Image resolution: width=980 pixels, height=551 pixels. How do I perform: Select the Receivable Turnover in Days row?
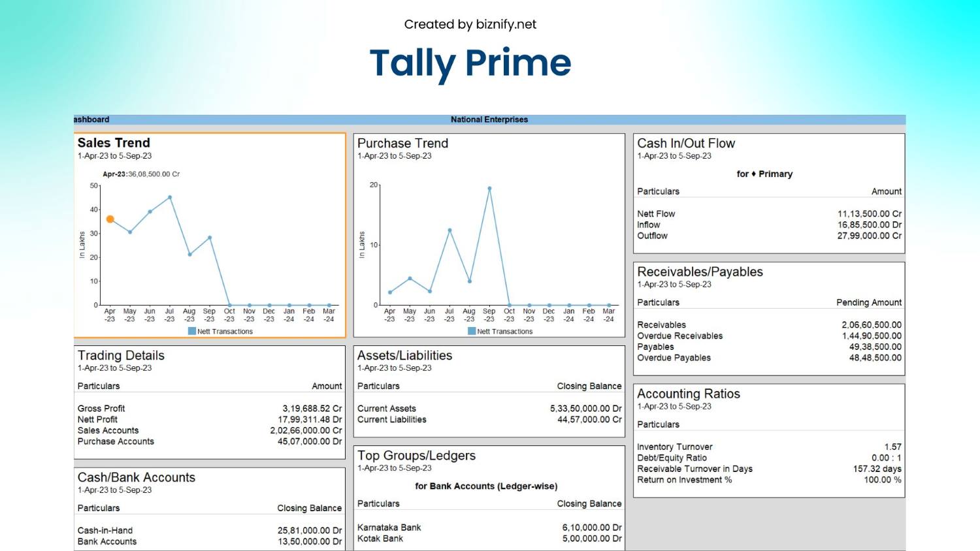769,469
